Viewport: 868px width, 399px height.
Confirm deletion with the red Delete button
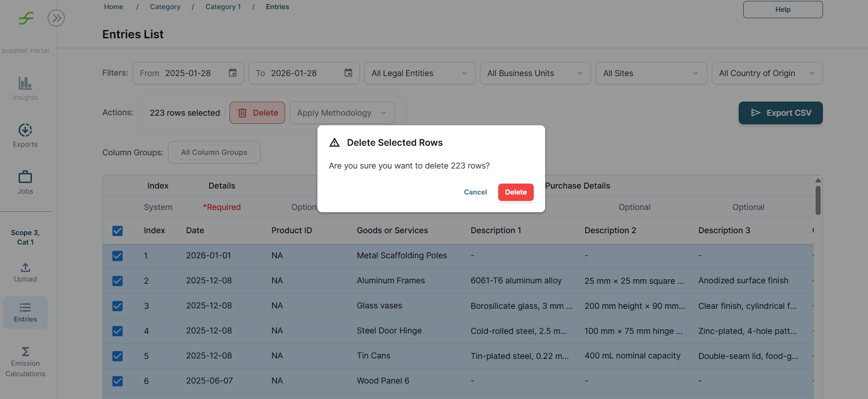tap(516, 192)
